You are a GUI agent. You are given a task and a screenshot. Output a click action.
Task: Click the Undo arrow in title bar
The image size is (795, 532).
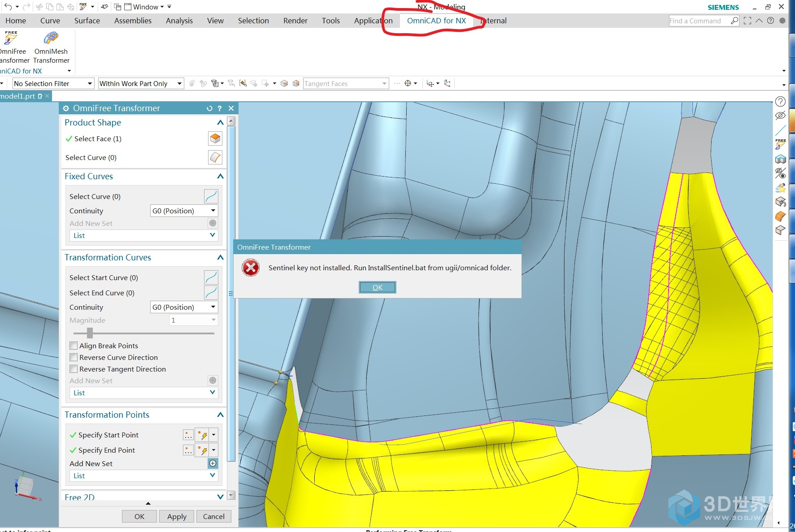tap(8, 7)
